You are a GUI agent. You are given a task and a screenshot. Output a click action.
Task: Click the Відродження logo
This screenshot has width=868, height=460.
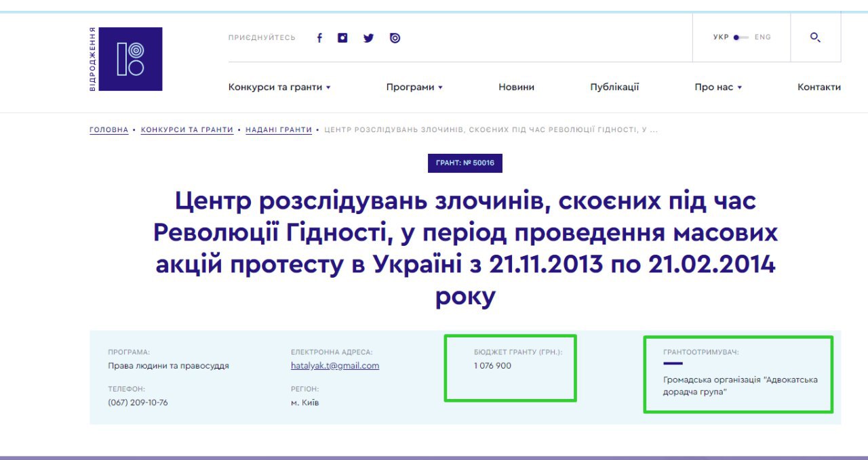tap(126, 59)
